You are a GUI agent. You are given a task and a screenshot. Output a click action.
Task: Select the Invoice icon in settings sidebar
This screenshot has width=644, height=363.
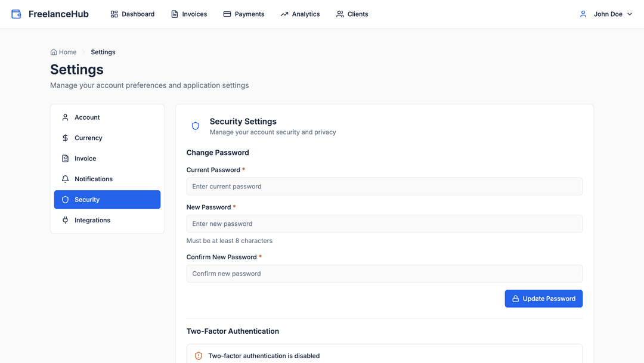[65, 158]
